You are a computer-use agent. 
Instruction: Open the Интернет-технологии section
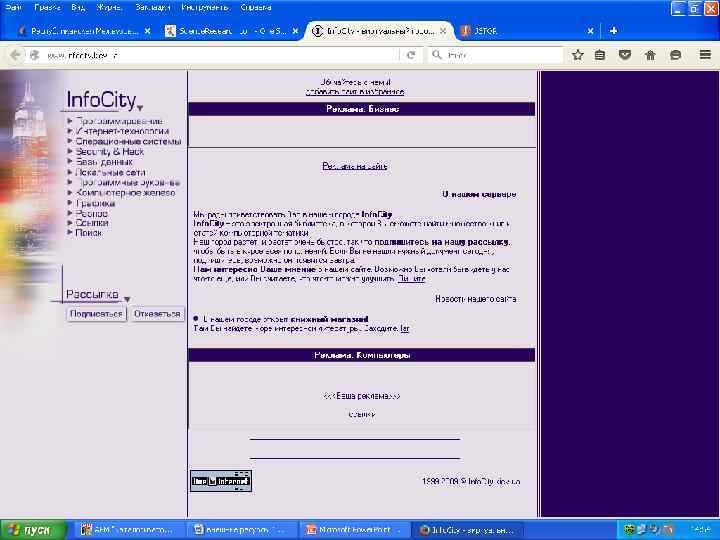tap(122, 131)
